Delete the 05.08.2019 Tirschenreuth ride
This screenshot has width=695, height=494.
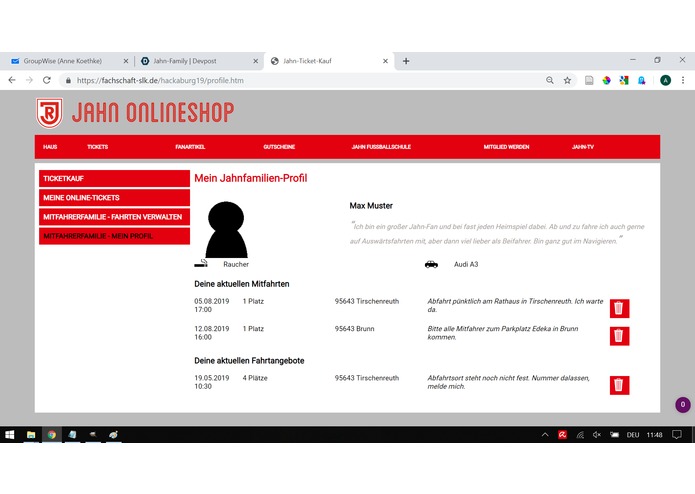pyautogui.click(x=619, y=308)
